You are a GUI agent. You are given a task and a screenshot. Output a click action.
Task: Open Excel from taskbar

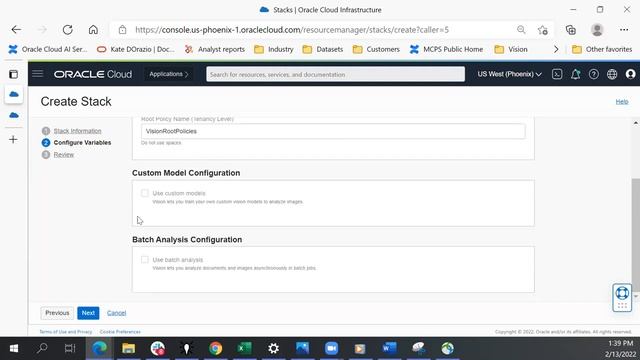244,348
